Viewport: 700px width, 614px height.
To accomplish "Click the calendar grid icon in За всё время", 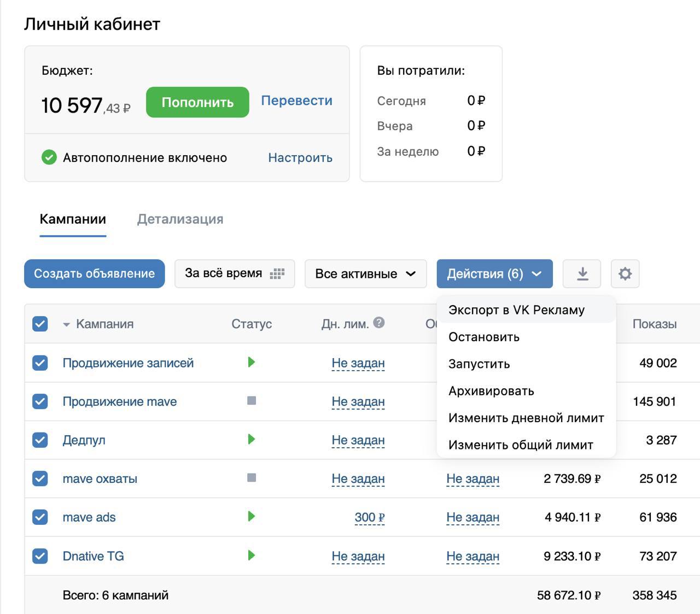I will (x=277, y=273).
